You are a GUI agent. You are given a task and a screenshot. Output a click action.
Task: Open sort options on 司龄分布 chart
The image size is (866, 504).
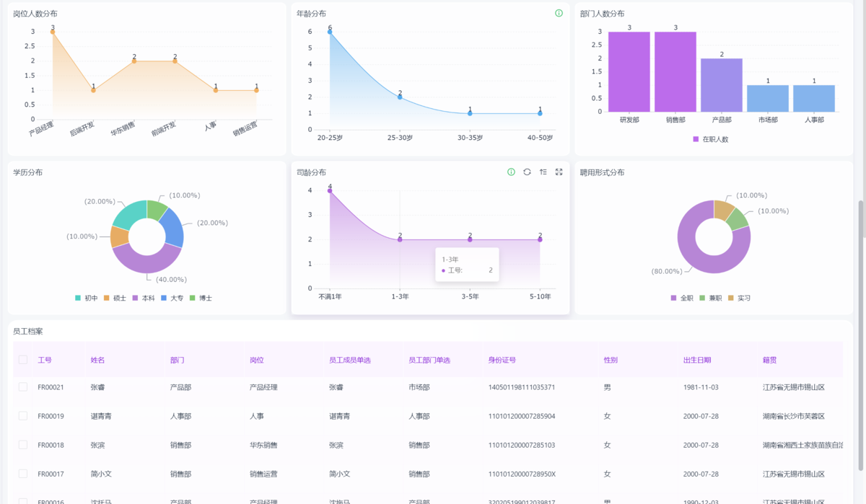[543, 172]
